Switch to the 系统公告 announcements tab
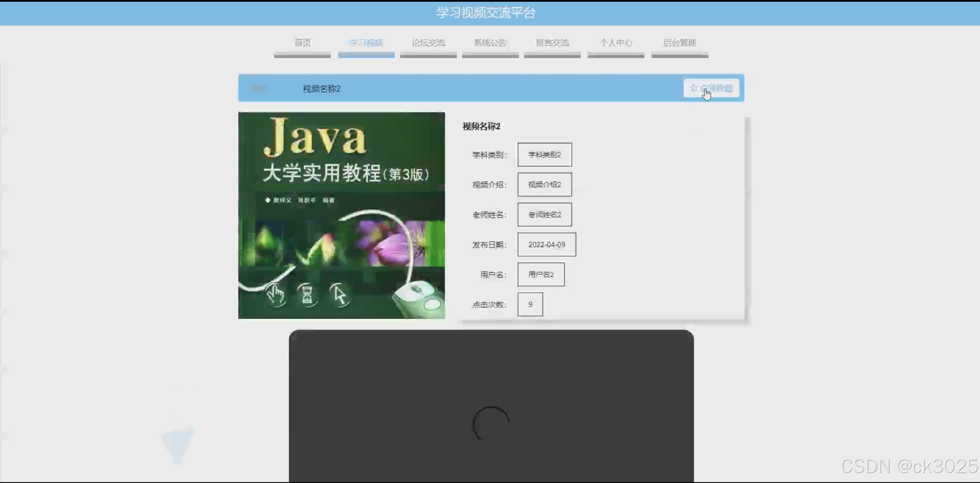Image resolution: width=980 pixels, height=483 pixels. [x=490, y=43]
